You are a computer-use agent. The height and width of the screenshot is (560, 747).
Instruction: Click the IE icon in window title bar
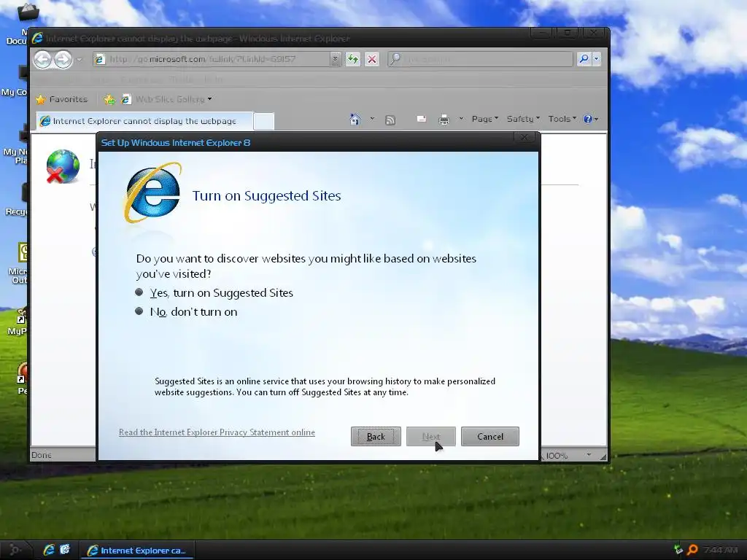[x=37, y=38]
